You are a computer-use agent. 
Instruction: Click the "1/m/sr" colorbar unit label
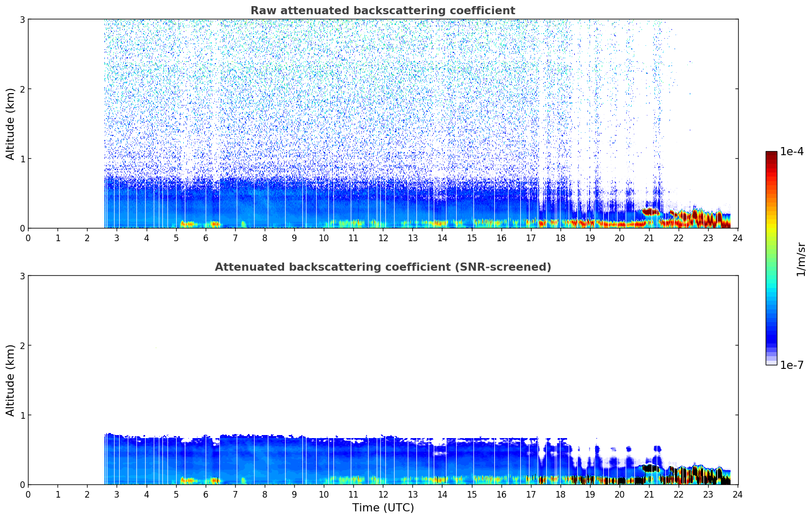coord(801,259)
